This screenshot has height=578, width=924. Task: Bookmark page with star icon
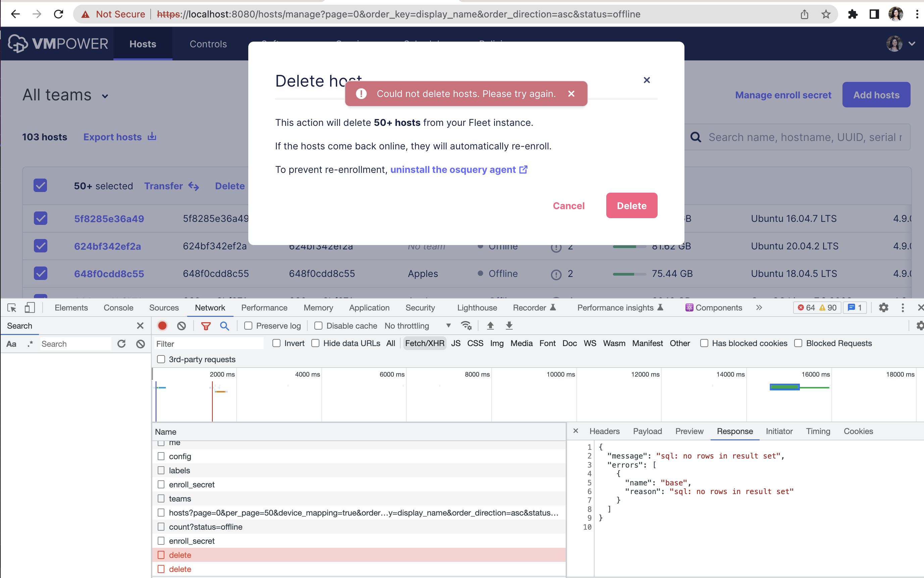pyautogui.click(x=826, y=14)
